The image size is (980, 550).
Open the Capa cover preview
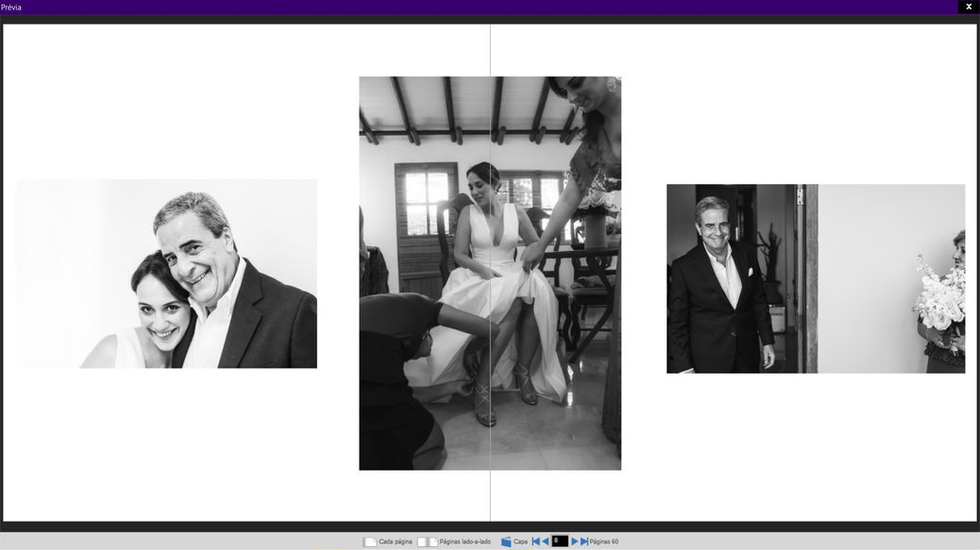515,542
